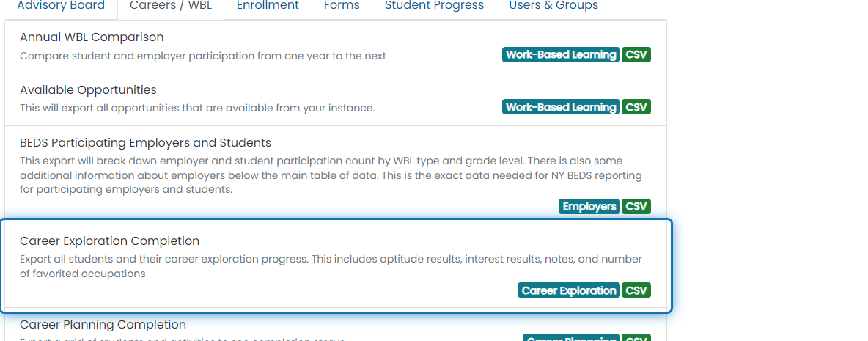
Task: Open the Advisory Board tab
Action: point(61,6)
